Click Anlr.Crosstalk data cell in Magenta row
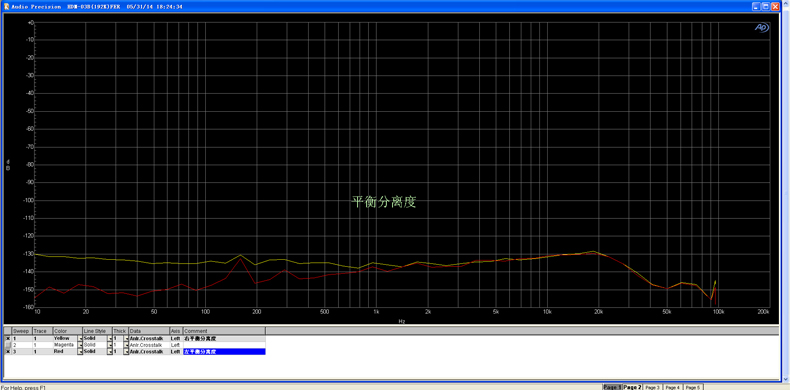 149,345
